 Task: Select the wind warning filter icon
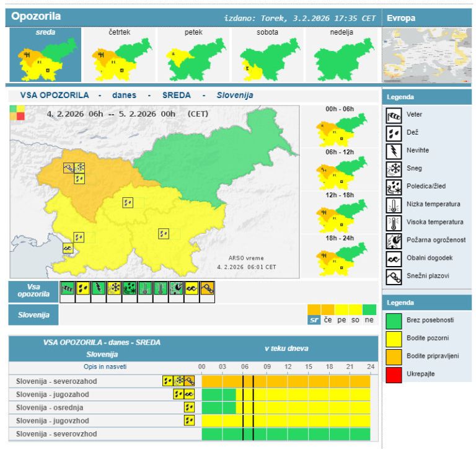[67, 288]
